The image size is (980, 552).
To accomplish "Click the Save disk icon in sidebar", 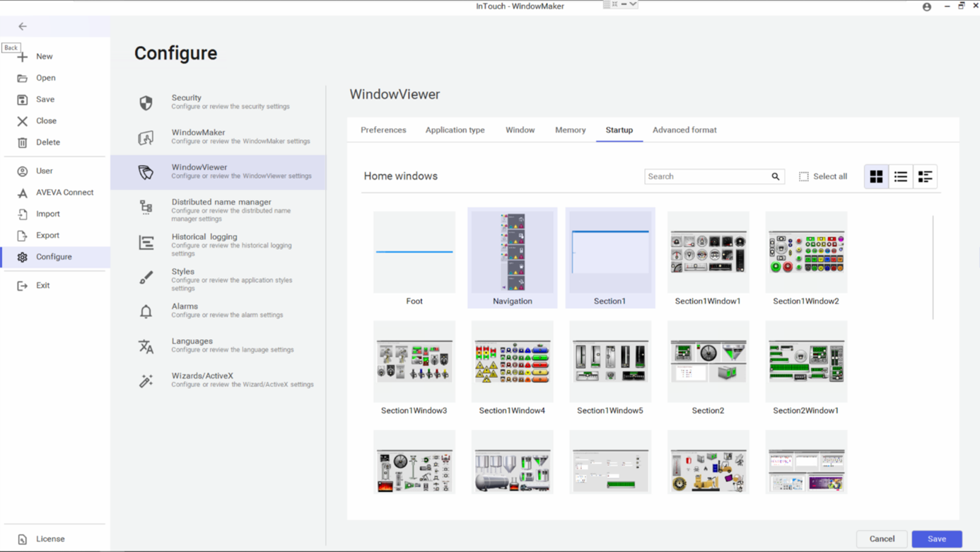I will point(23,100).
